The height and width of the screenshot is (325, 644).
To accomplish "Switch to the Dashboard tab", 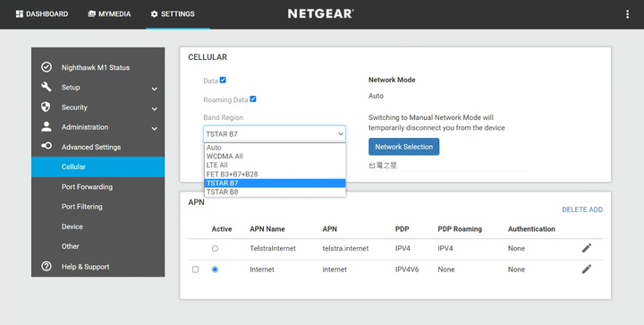I will tap(42, 14).
